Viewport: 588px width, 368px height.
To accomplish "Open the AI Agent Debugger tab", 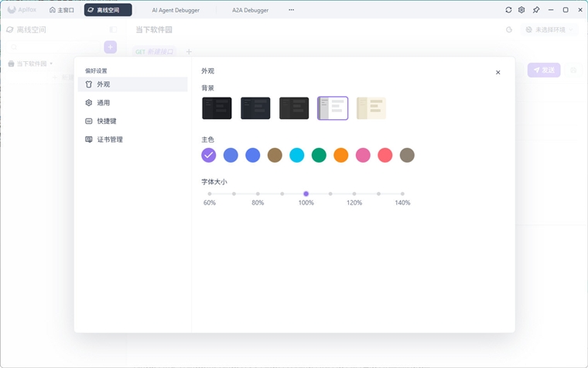I will coord(176,10).
